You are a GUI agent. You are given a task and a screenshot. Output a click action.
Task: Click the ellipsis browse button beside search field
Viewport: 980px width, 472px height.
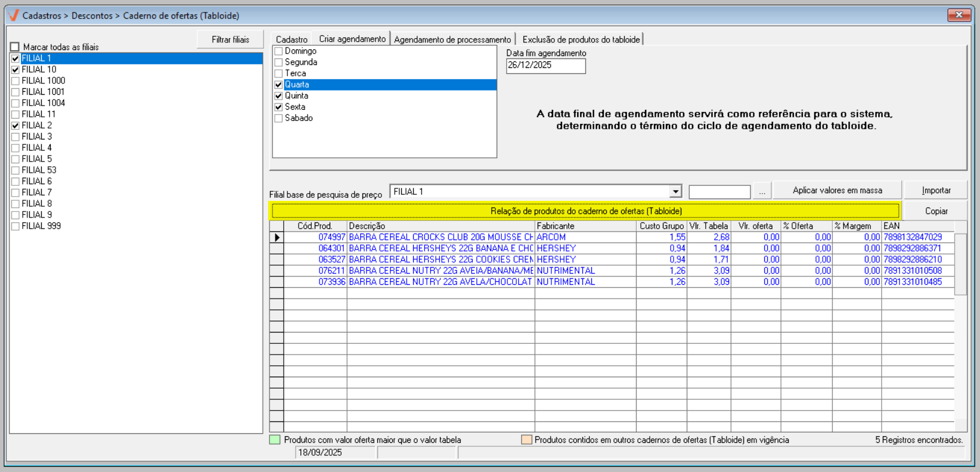tap(762, 191)
